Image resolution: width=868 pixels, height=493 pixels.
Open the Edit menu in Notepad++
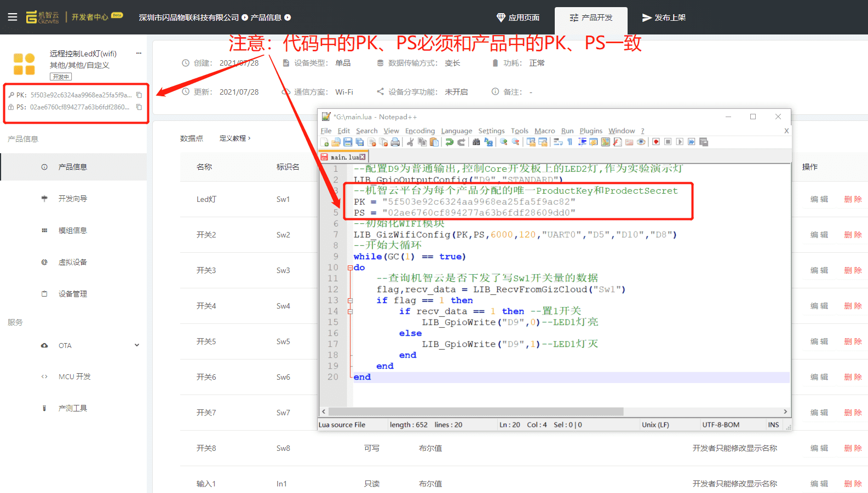343,131
